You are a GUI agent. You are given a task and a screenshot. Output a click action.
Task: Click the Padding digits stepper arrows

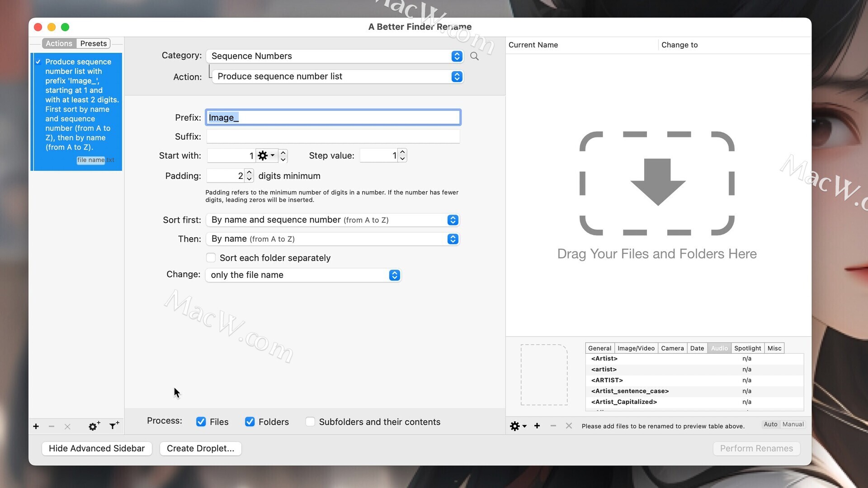[x=249, y=176]
